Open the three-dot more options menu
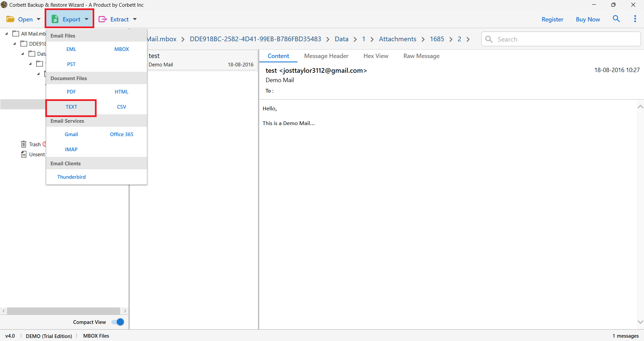 tap(635, 19)
